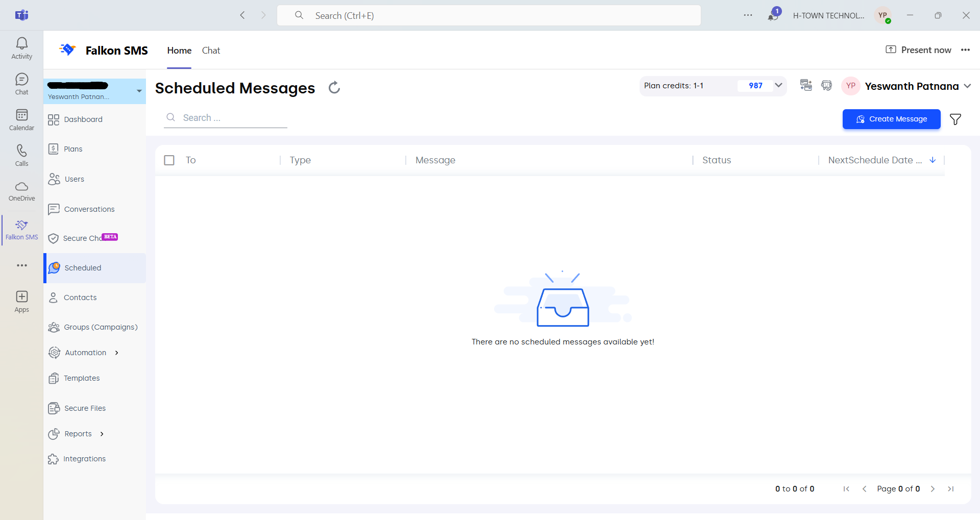Click the 987 plan credits value
Viewport: 980px width, 520px height.
(755, 86)
